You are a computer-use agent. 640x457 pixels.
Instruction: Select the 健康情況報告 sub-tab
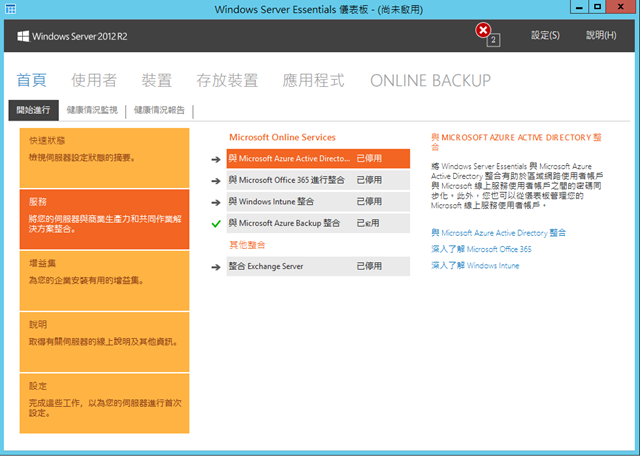pyautogui.click(x=160, y=110)
